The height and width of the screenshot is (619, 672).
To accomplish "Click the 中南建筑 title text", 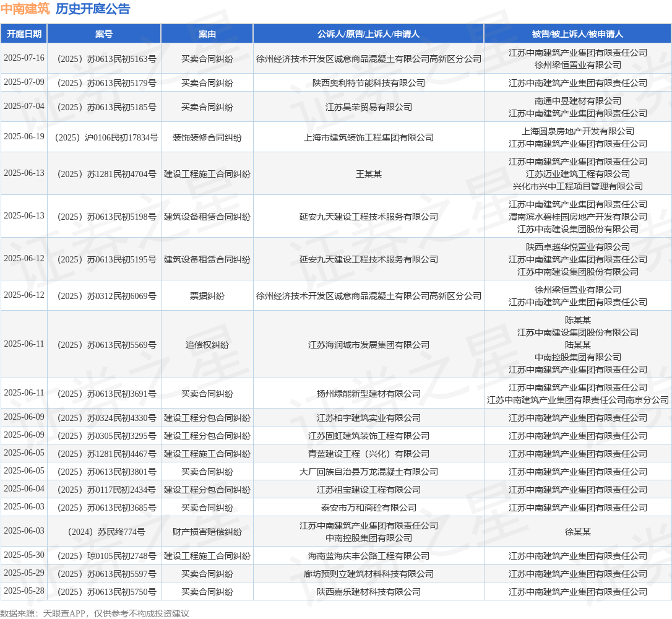I will (x=25, y=9).
